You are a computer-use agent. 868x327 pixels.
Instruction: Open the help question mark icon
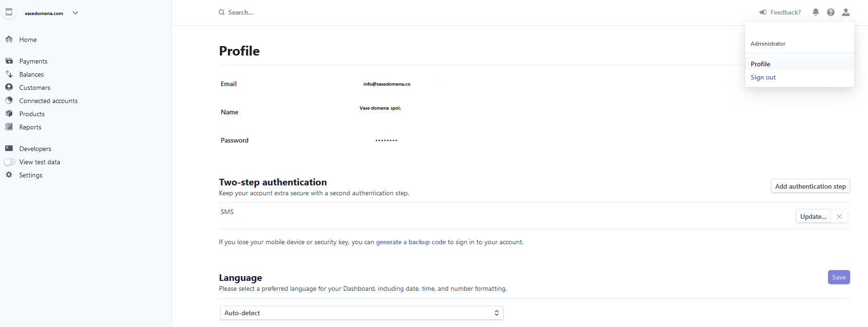click(x=831, y=12)
